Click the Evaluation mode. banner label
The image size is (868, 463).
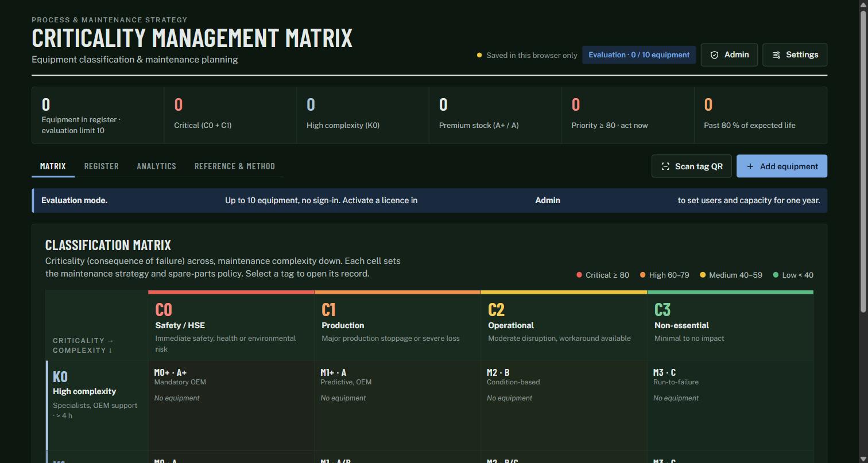coord(75,200)
